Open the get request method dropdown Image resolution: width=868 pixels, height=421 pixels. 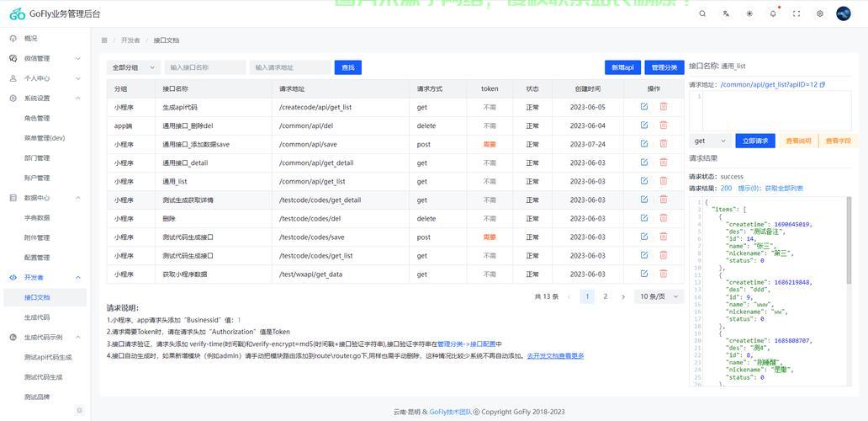coord(710,141)
